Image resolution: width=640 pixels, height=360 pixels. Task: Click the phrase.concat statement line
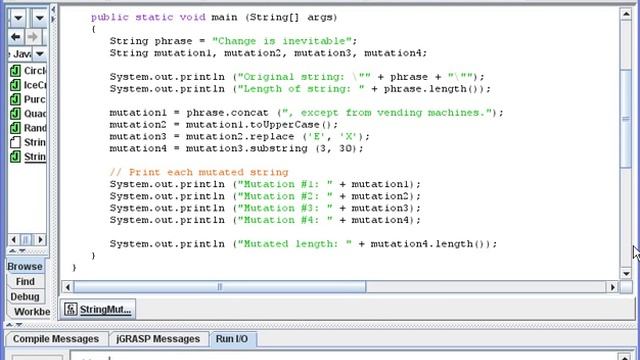307,113
